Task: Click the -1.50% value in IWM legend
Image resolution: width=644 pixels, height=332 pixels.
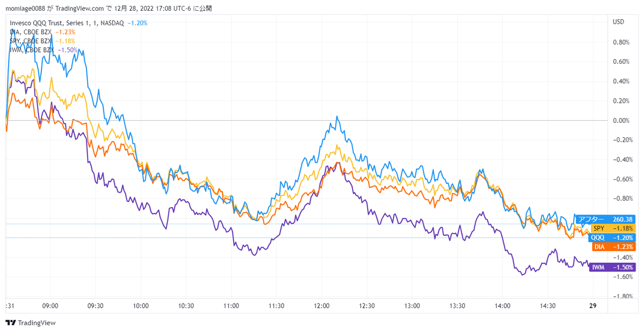Action: point(68,50)
